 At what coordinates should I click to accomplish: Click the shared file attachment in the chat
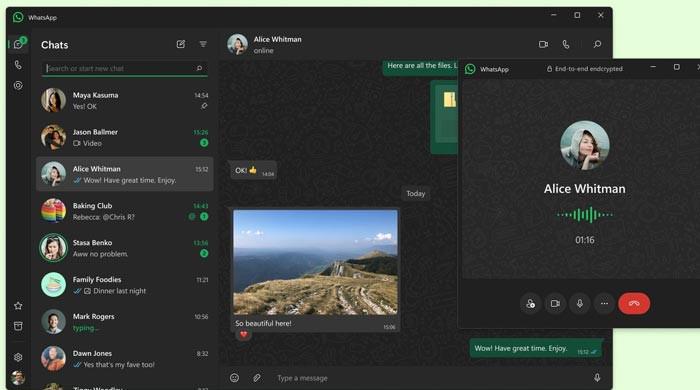pyautogui.click(x=444, y=117)
